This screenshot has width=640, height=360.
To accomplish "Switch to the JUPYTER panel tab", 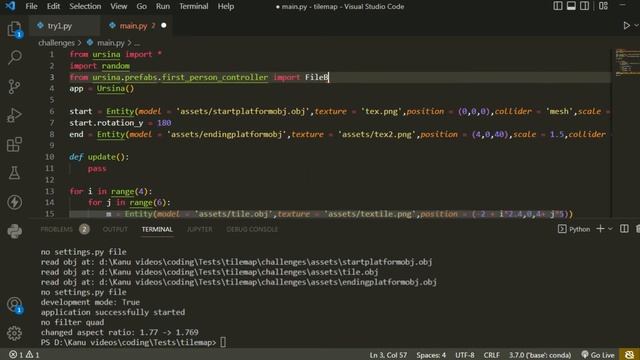I will click(x=200, y=229).
